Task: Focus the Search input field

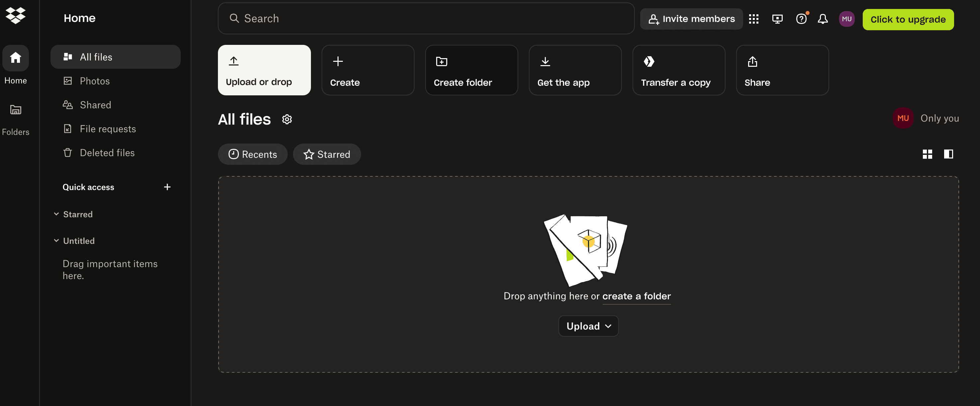Action: click(426, 18)
